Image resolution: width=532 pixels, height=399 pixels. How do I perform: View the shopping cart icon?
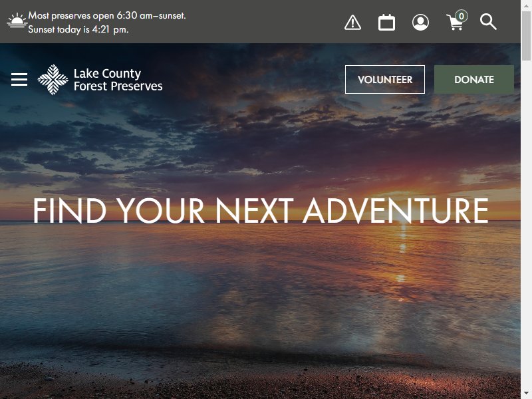[x=455, y=23]
